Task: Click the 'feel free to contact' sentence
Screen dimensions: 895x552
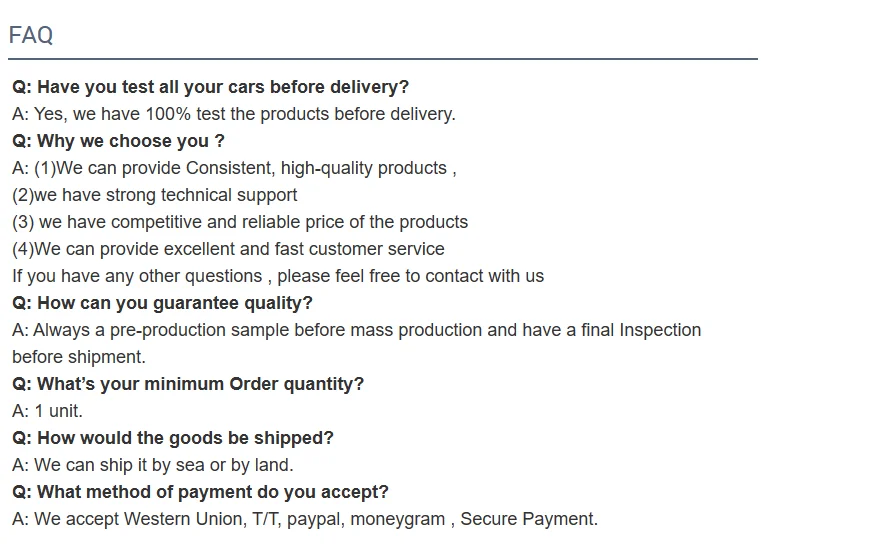Action: click(x=278, y=276)
